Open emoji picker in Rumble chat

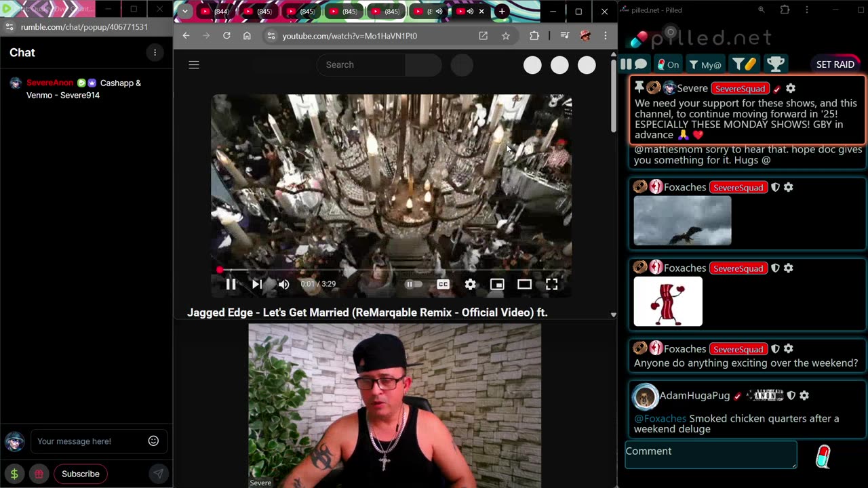153,441
